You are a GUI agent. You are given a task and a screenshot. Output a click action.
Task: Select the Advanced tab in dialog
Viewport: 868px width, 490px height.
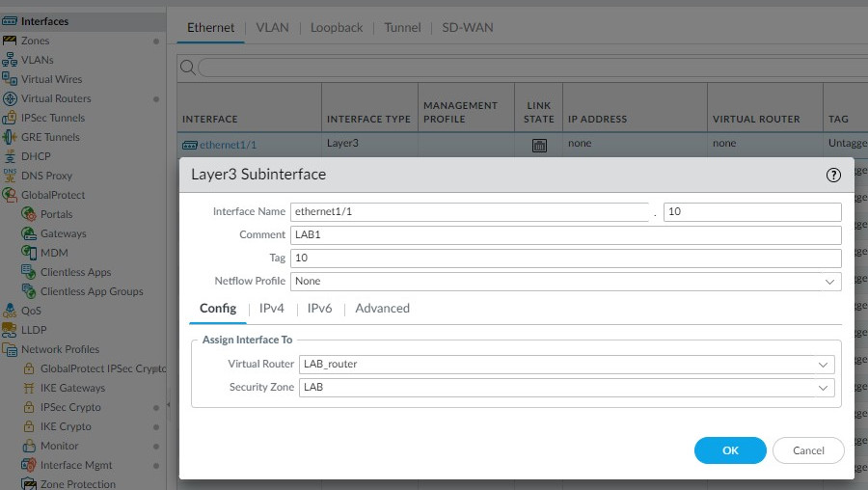pos(383,309)
